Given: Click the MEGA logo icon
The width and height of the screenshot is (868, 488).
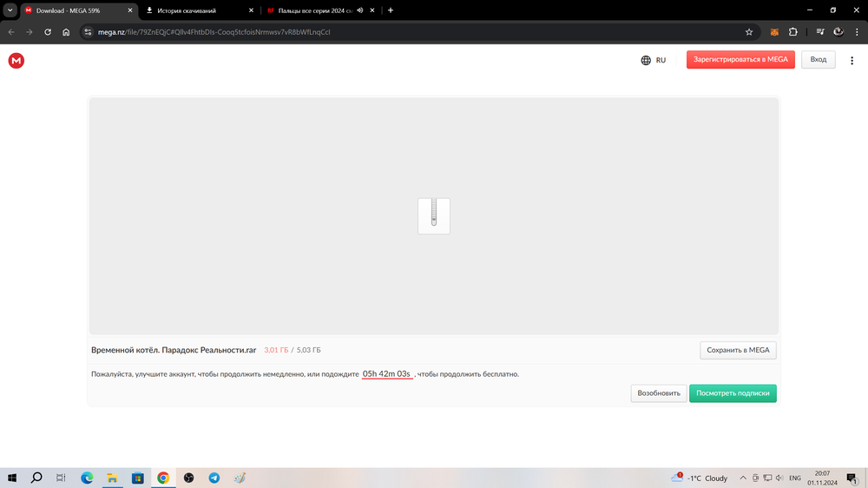Looking at the screenshot, I should [x=16, y=60].
